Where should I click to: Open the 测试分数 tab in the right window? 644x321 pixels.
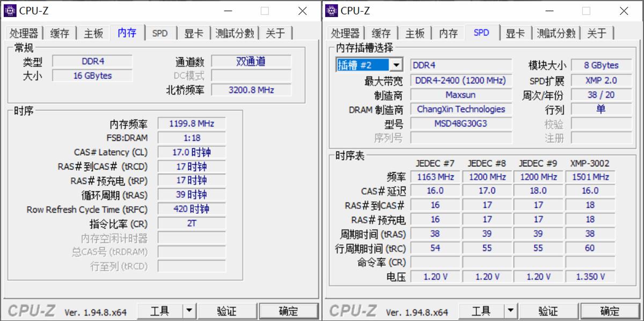pyautogui.click(x=556, y=33)
